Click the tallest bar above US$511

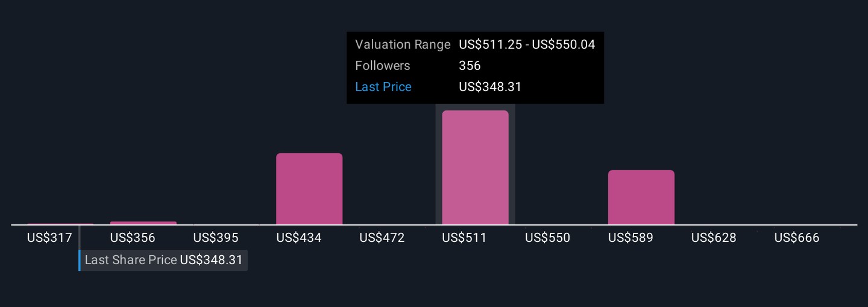tap(475, 168)
